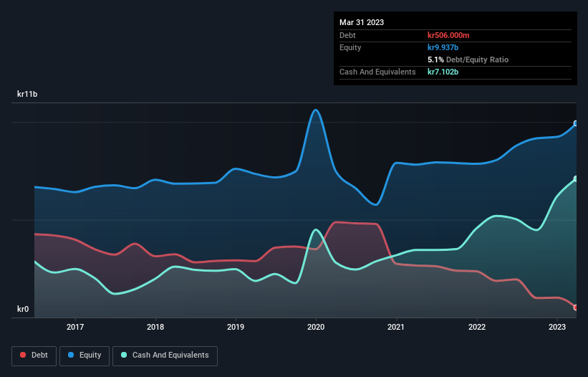The width and height of the screenshot is (588, 377).
Task: Click the kr9.937b equity value
Action: [x=443, y=47]
